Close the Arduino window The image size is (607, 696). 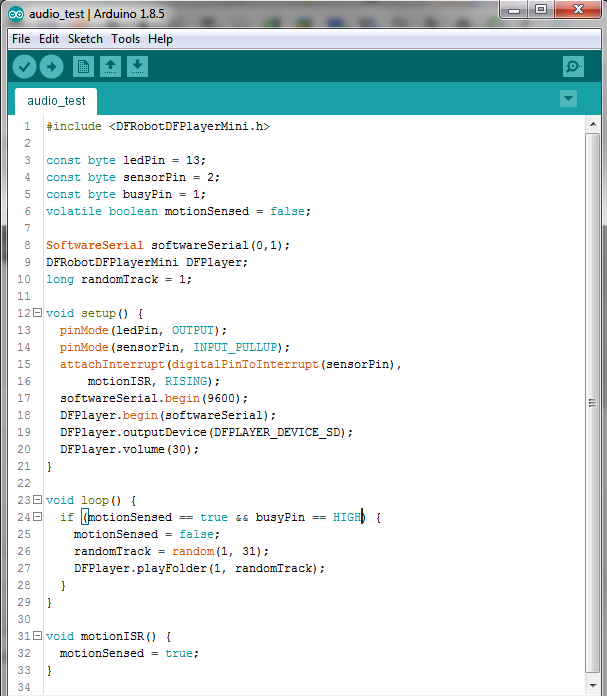click(578, 10)
